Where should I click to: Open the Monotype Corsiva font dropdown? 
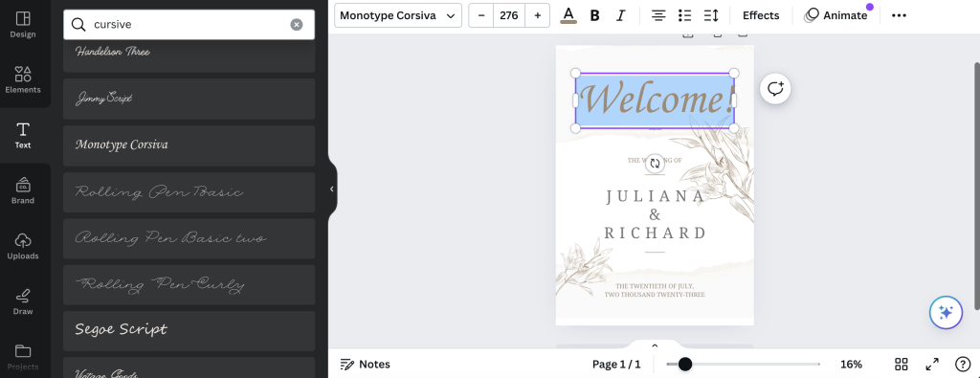(398, 15)
